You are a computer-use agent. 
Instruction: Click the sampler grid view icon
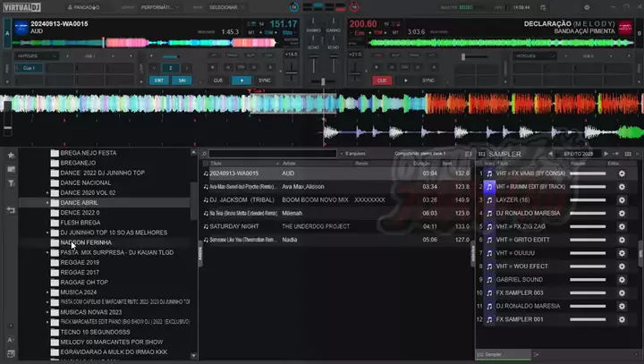point(628,154)
